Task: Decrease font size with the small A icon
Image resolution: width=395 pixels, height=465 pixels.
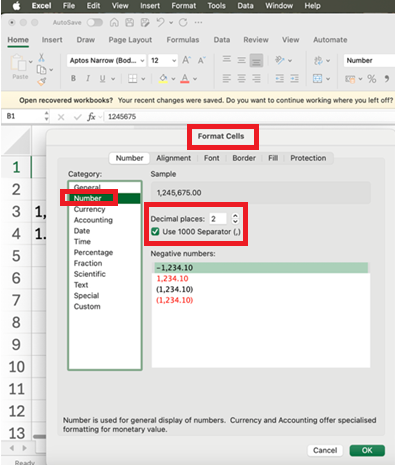Action: (201, 60)
